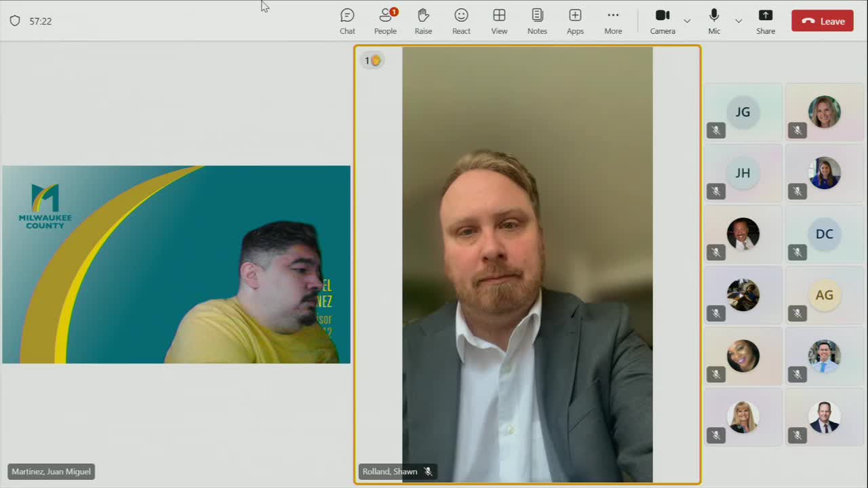The height and width of the screenshot is (488, 868).
Task: Select the photo avatar beside JG
Action: [825, 112]
